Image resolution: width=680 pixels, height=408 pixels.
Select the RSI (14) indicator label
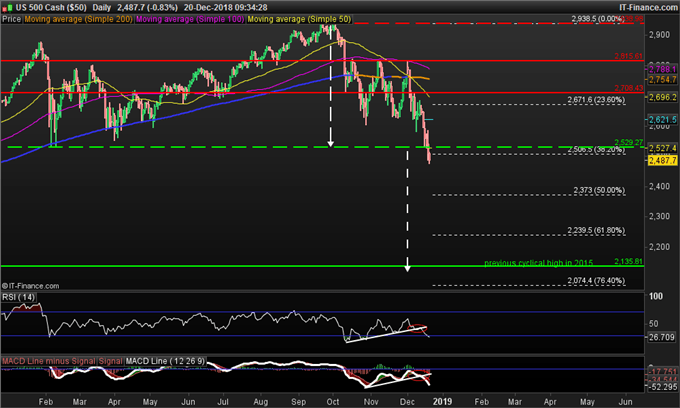[19, 297]
